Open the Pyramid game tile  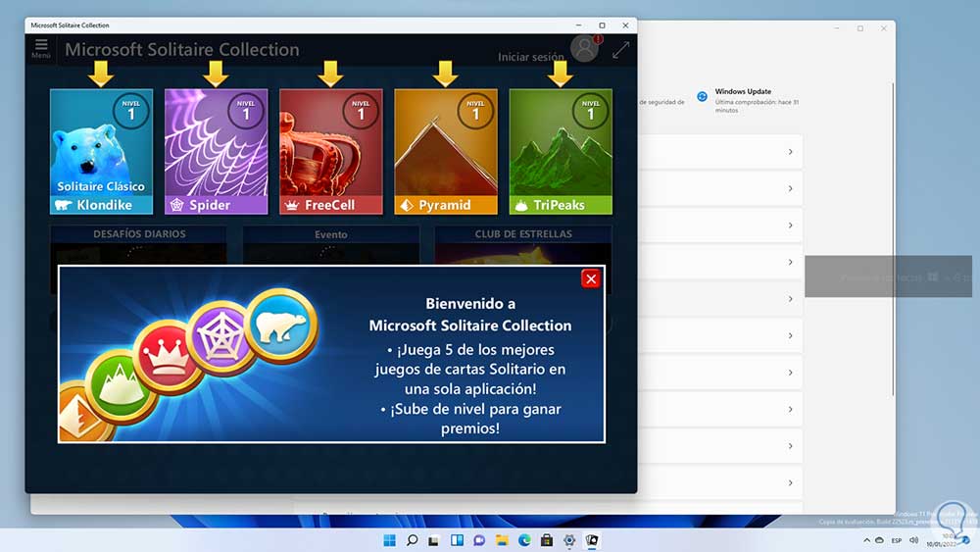pyautogui.click(x=446, y=151)
